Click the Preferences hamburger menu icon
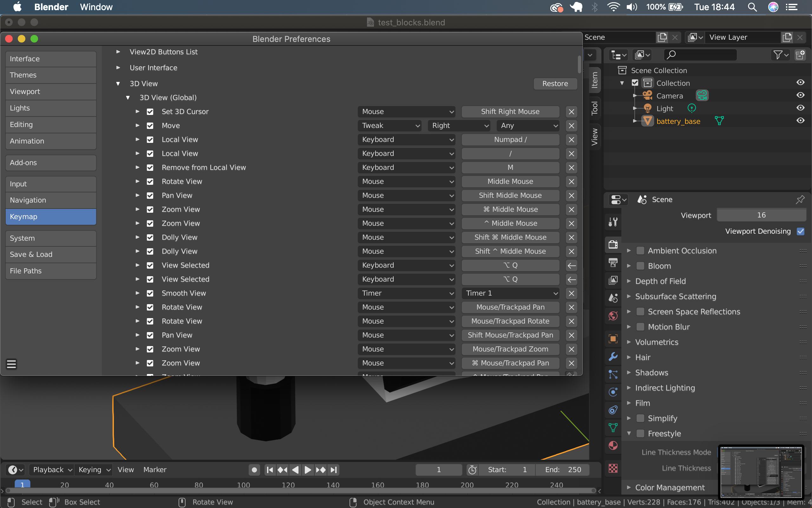Image resolution: width=812 pixels, height=508 pixels. [x=11, y=364]
